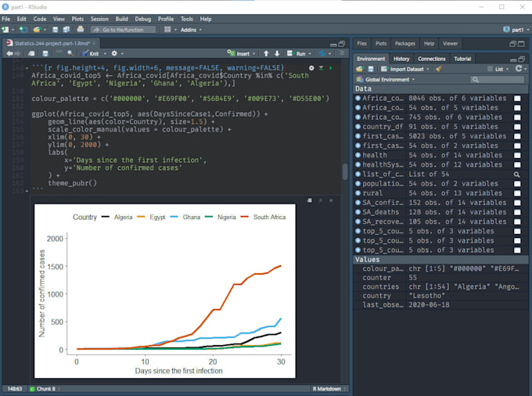The height and width of the screenshot is (396, 532).
Task: View healthSys... data table grid icon
Action: point(517,164)
